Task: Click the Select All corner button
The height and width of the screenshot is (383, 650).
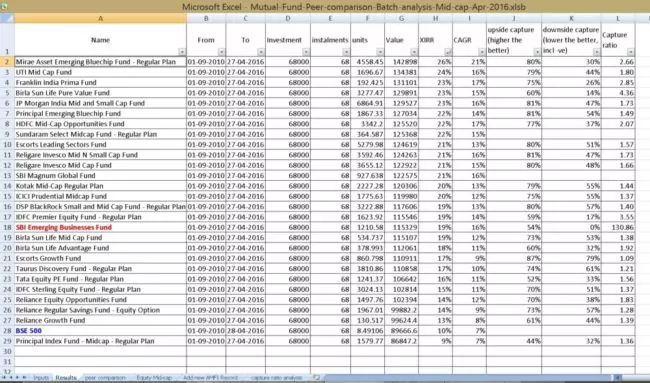Action: click(x=7, y=18)
